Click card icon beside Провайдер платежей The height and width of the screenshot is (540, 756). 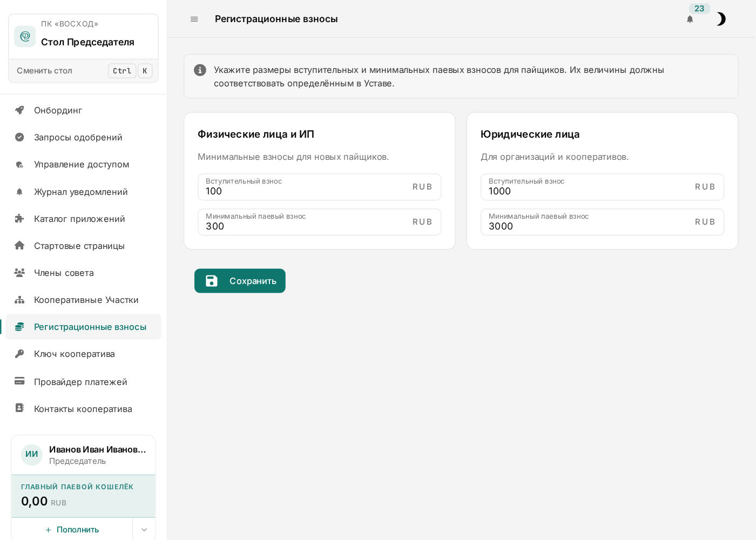(19, 381)
